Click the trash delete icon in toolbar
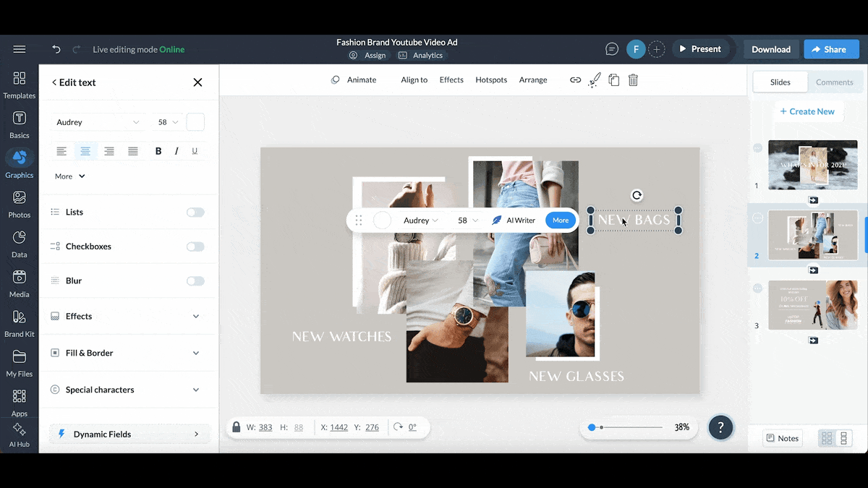 pyautogui.click(x=633, y=80)
